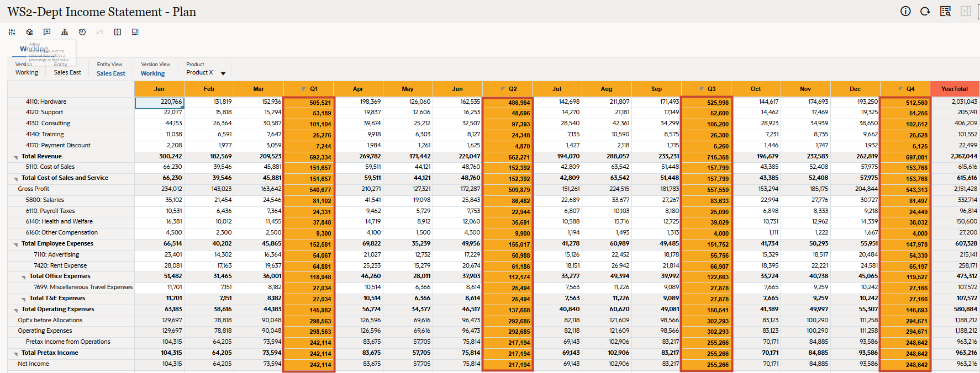Select the Net Income row header
Screen dimensions: 980x373
[x=71, y=364]
